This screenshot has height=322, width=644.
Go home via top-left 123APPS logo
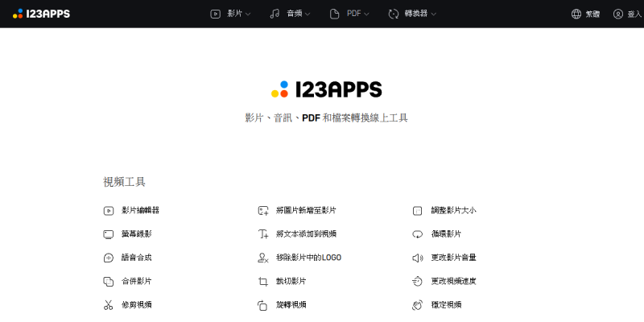[x=41, y=14]
